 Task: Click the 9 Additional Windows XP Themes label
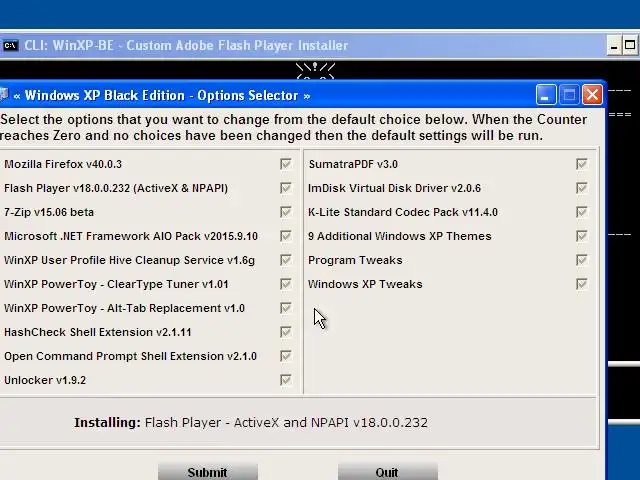[x=400, y=236]
